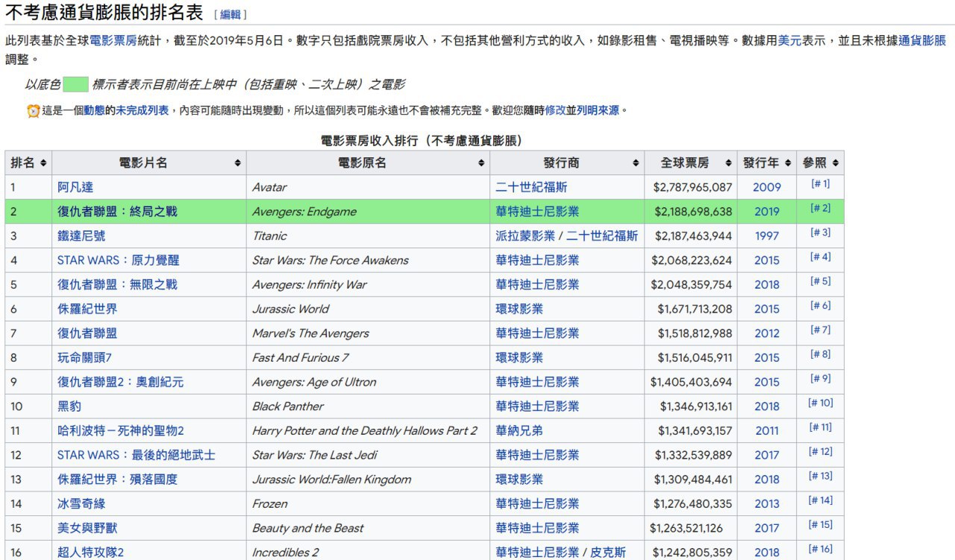Sort table by 參照 column arrows

(836, 163)
